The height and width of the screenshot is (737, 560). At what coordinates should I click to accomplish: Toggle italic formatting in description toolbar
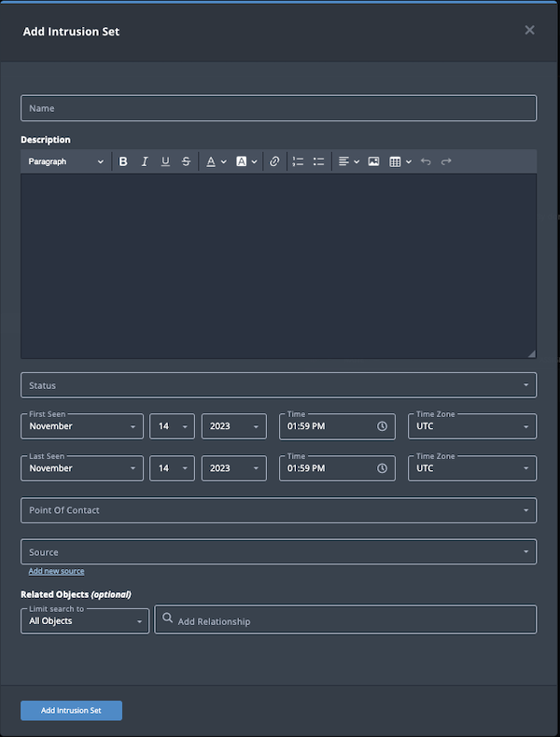(145, 161)
